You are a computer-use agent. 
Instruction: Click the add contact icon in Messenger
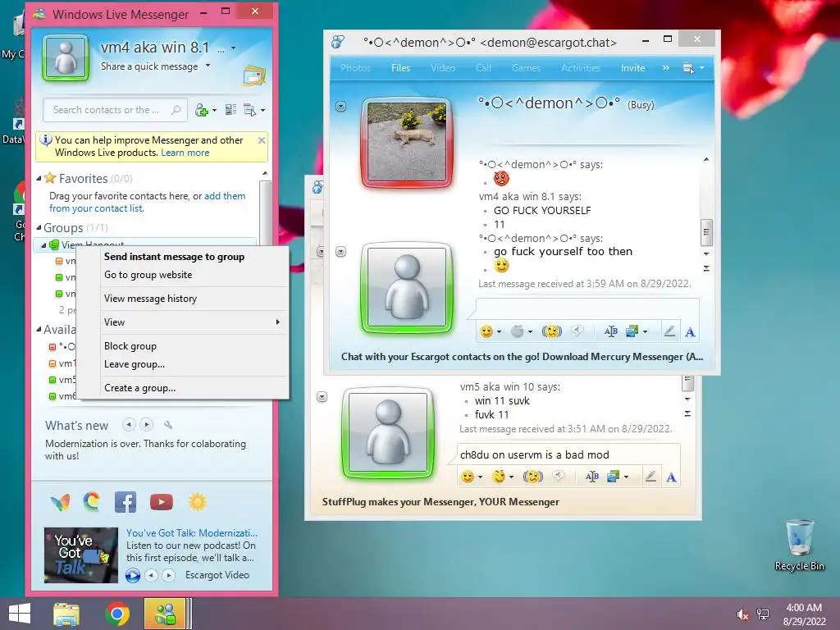click(202, 110)
